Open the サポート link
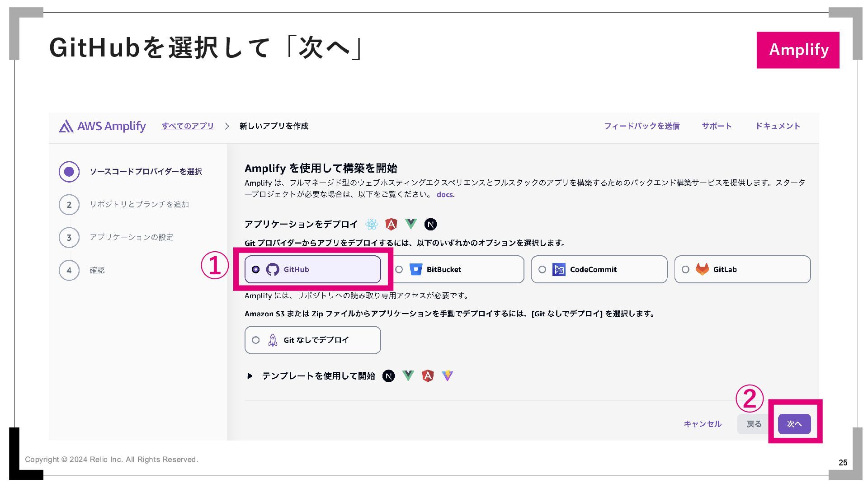 click(717, 126)
